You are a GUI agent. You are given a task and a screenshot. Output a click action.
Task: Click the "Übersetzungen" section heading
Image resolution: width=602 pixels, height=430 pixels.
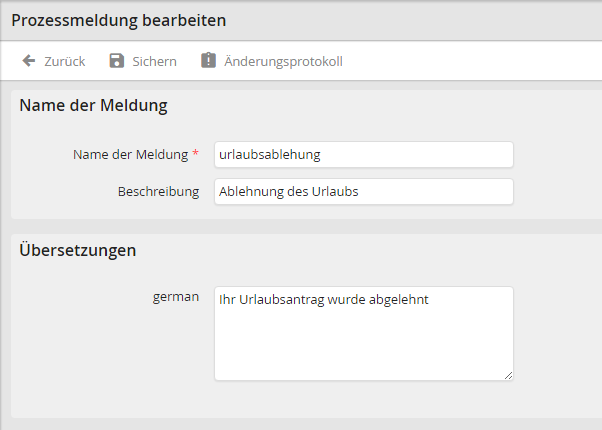coord(78,250)
